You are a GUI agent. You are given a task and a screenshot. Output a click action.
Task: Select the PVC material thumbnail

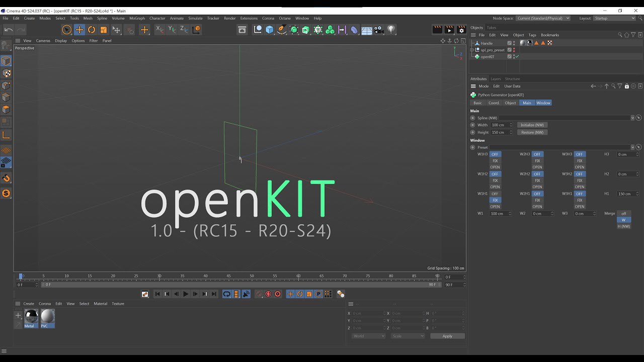point(48,318)
